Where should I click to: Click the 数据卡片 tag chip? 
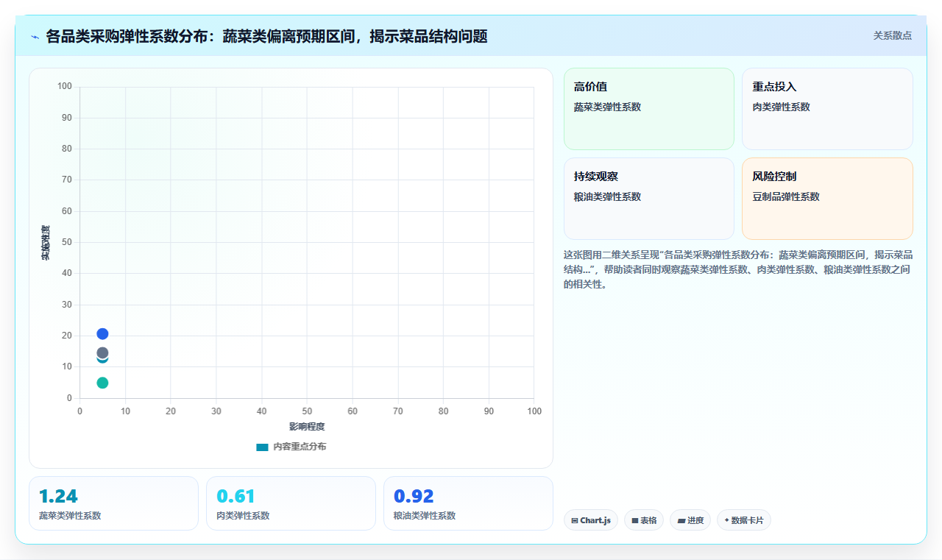[x=744, y=520]
